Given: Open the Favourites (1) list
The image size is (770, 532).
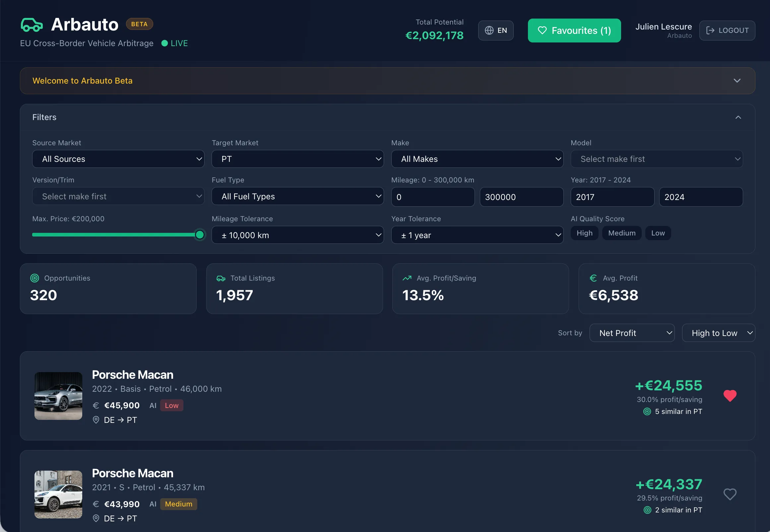Looking at the screenshot, I should pyautogui.click(x=574, y=30).
